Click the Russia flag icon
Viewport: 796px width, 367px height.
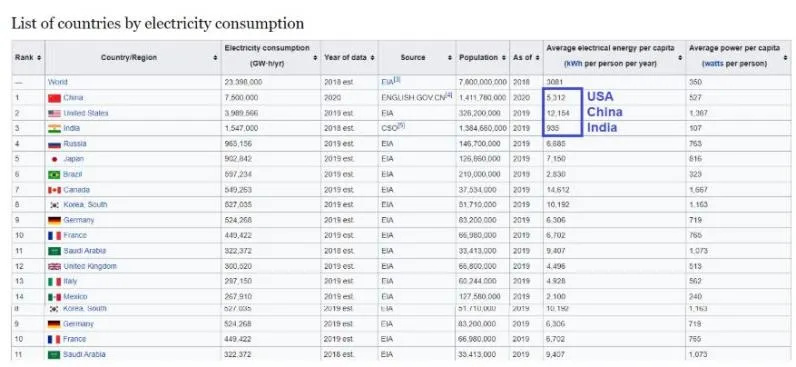(x=54, y=144)
